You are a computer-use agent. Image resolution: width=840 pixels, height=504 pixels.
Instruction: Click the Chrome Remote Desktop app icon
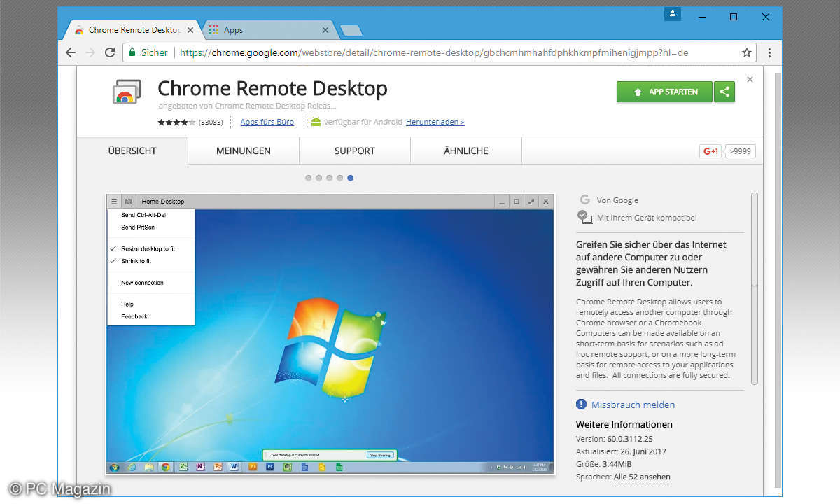pyautogui.click(x=127, y=92)
